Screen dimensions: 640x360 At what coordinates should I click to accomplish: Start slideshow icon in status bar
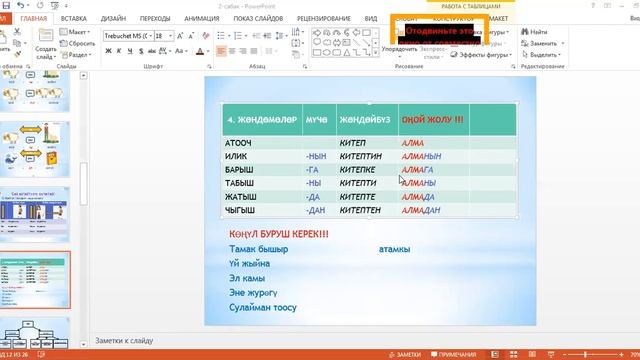pos(551,354)
